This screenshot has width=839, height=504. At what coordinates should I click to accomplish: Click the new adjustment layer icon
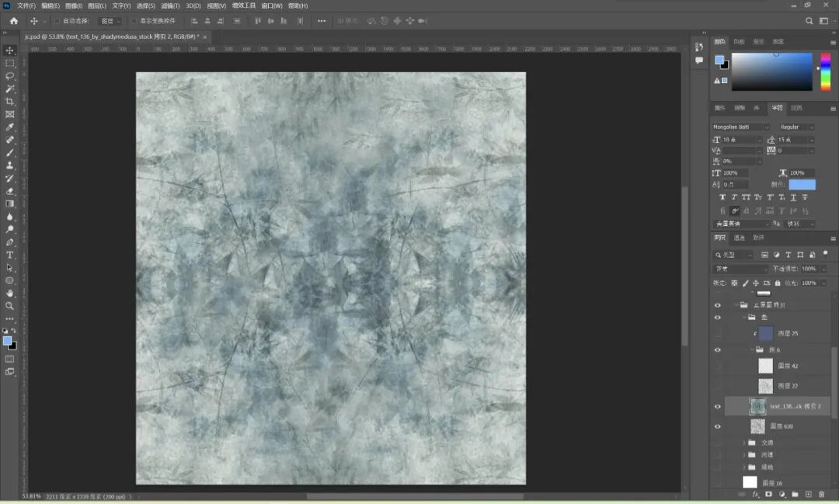tap(782, 495)
